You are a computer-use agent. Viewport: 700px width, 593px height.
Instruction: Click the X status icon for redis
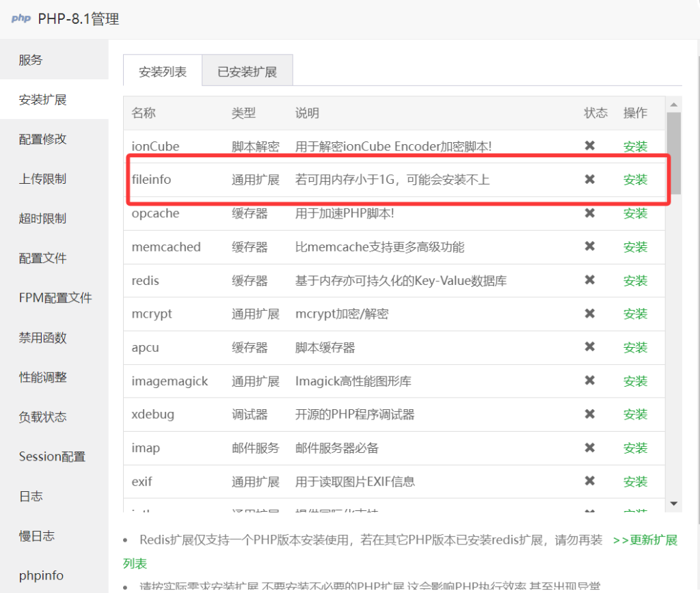point(590,280)
